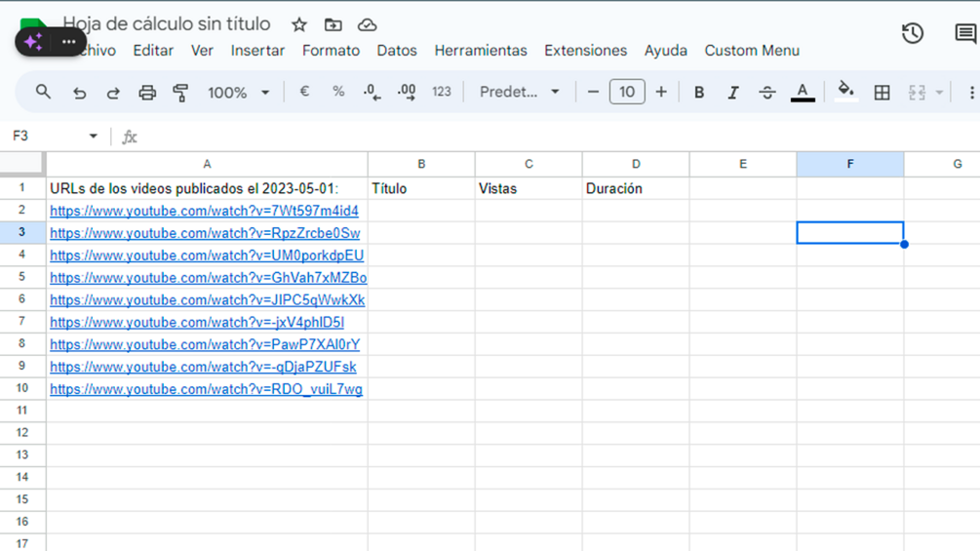Open the zoom 100% dropdown
This screenshot has height=551, width=980.
[x=238, y=93]
